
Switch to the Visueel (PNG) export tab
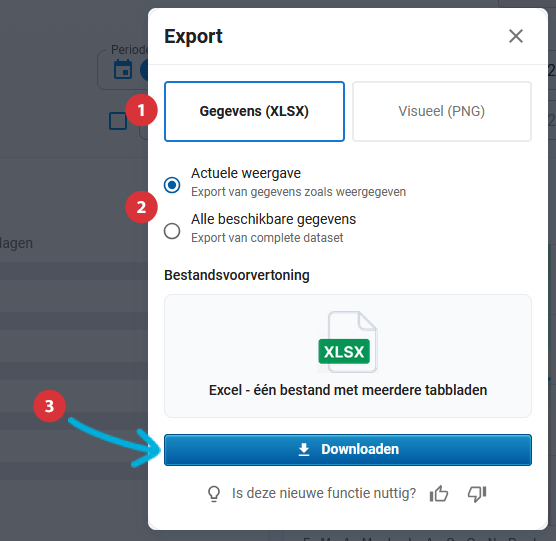tap(441, 111)
